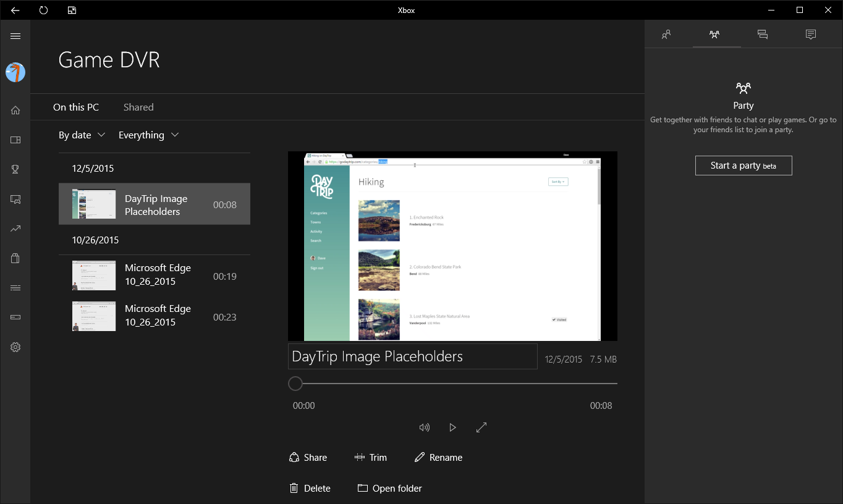Click the video preview area
Viewport: 843px width, 504px height.
452,246
